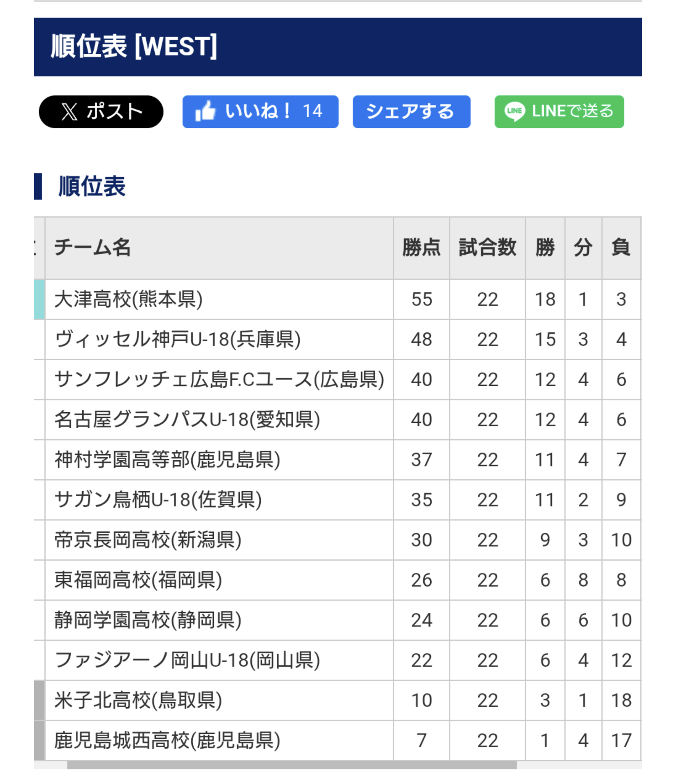
Task: Click 東福岡高校's points value 26
Action: pos(421,580)
